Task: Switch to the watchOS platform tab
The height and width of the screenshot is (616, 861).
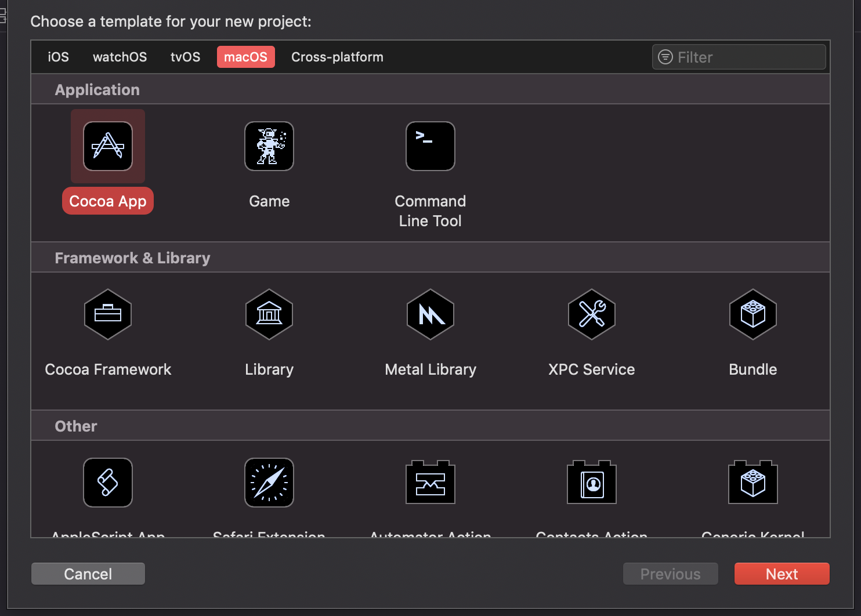Action: point(120,57)
